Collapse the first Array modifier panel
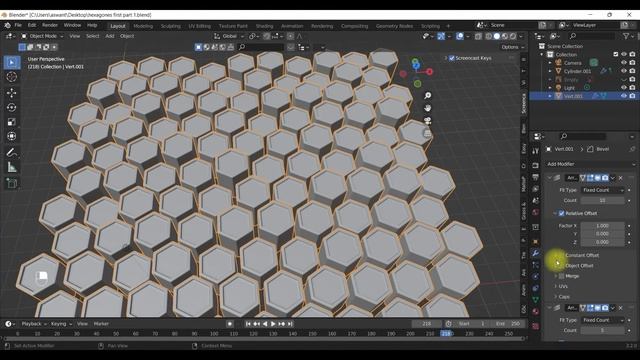 pos(549,178)
